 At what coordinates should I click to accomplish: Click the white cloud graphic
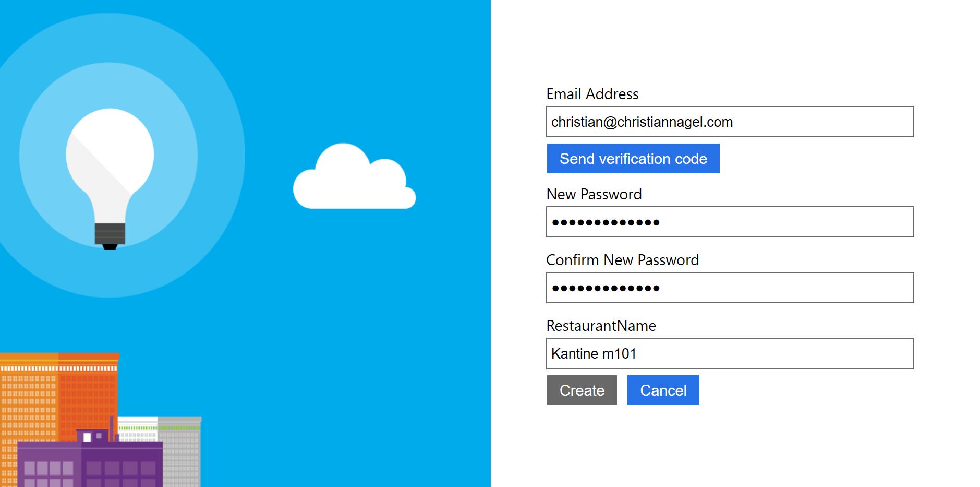[x=354, y=180]
